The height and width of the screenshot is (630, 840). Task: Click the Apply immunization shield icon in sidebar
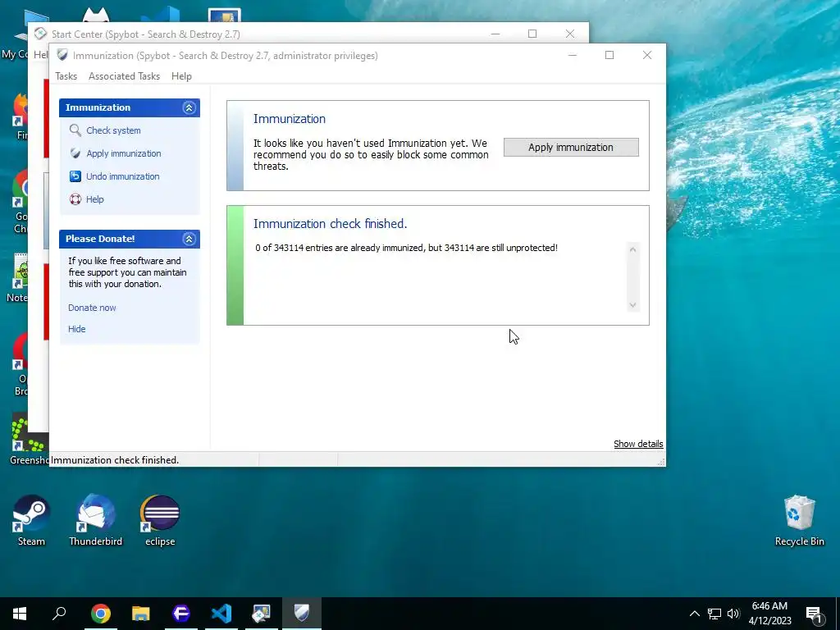75,153
